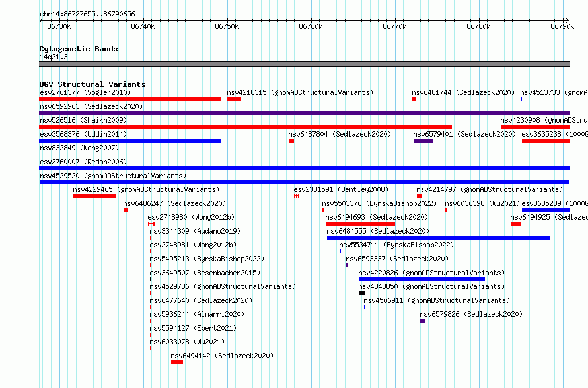Click the gray 14q31.3 cytogenetic band bar
588x388 pixels.
pos(304,64)
